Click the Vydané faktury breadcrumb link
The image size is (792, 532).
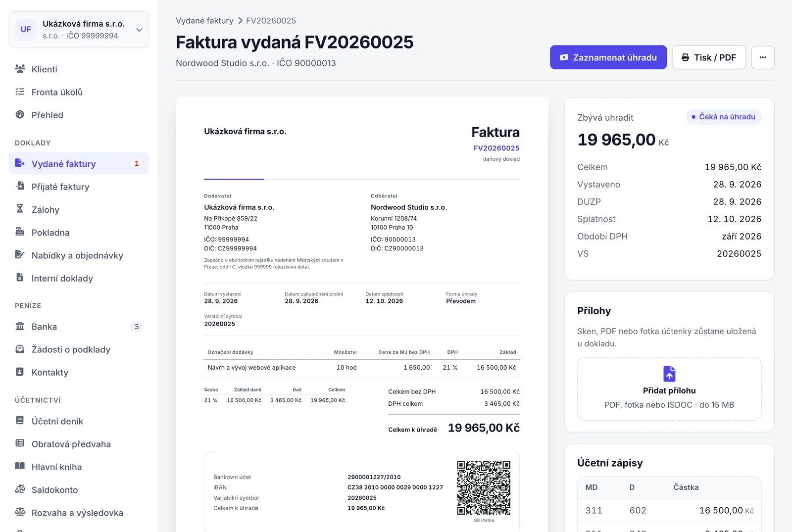204,21
